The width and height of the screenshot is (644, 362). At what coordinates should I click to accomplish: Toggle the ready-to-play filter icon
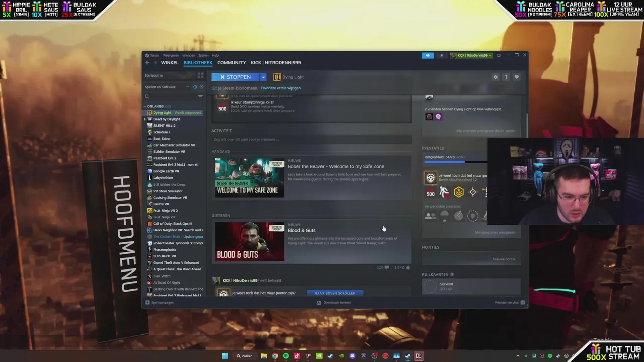201,87
